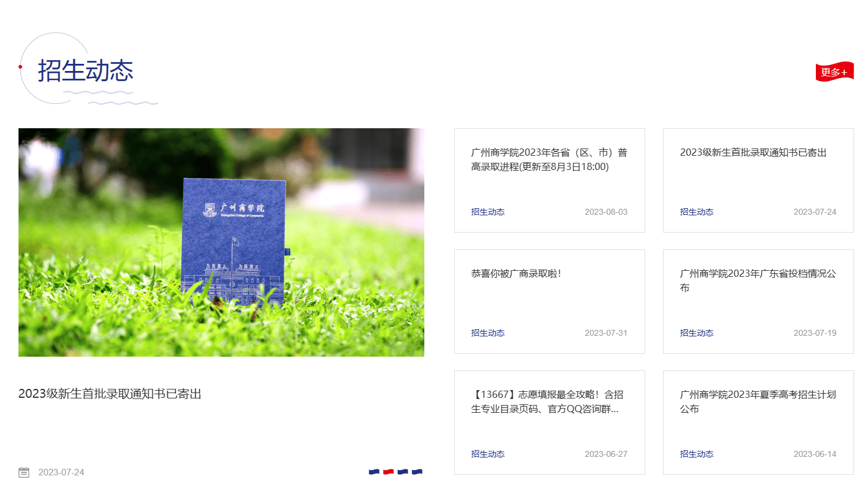Open 恭喜你被广商录取啦! article
This screenshot has width=866, height=504.
tap(516, 274)
